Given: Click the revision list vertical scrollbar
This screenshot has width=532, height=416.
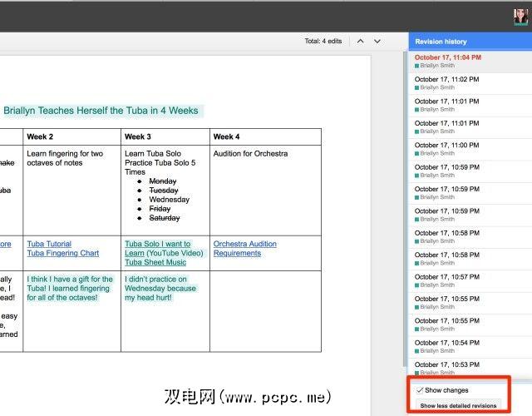Looking at the screenshot, I should click(x=405, y=209).
